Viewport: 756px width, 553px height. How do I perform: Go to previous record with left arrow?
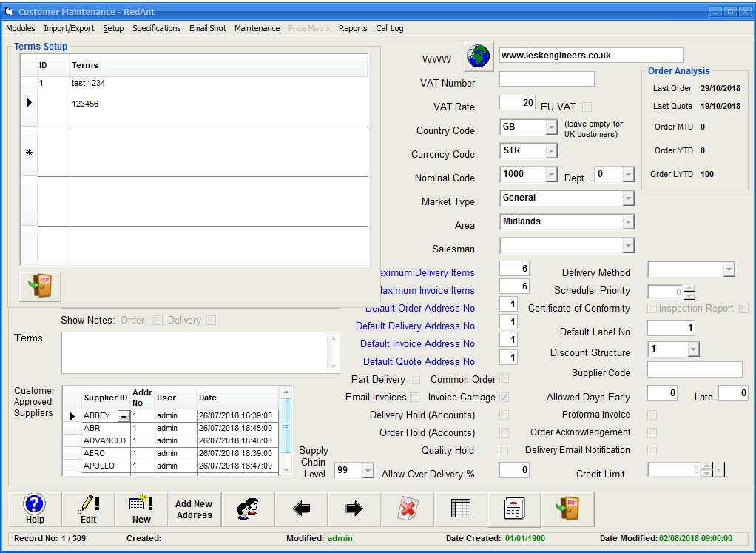click(x=301, y=509)
